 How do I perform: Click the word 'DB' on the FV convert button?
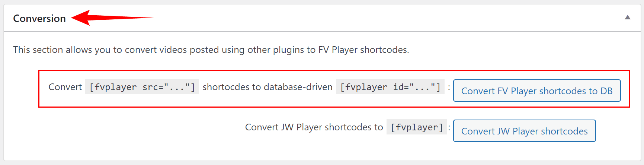coord(606,91)
